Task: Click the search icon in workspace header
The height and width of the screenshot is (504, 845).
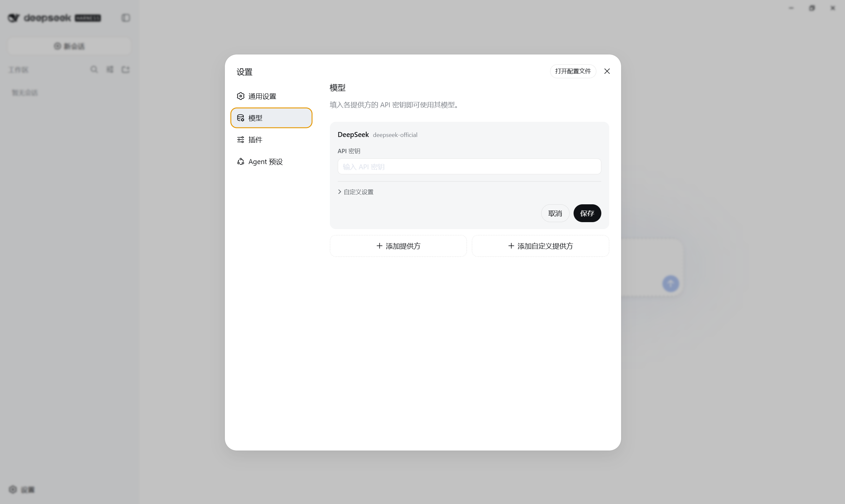Action: point(94,70)
